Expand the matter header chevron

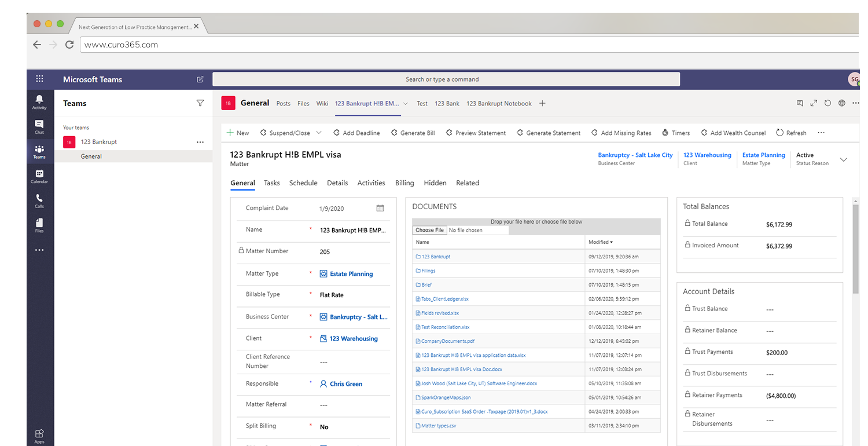click(843, 159)
